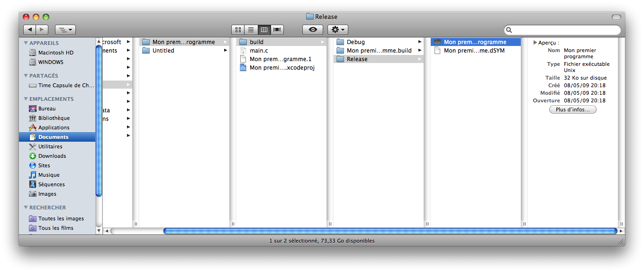The height and width of the screenshot is (272, 644).
Task: Open Utilitaires in the sidebar
Action: click(57, 146)
